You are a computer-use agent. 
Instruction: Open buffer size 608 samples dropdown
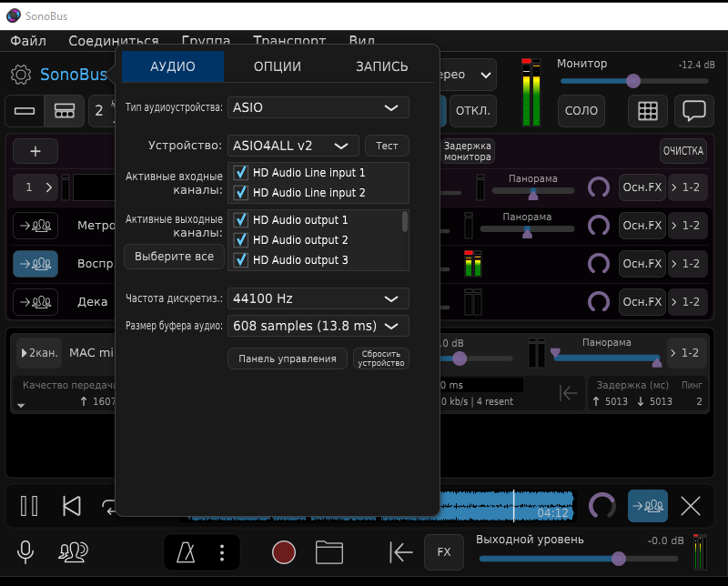coord(318,326)
